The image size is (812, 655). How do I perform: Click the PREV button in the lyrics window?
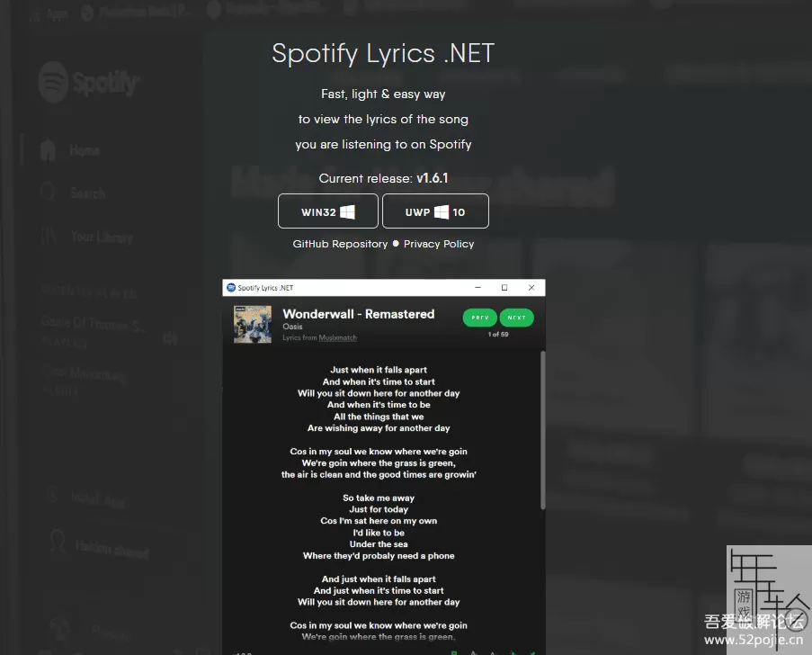click(x=480, y=318)
